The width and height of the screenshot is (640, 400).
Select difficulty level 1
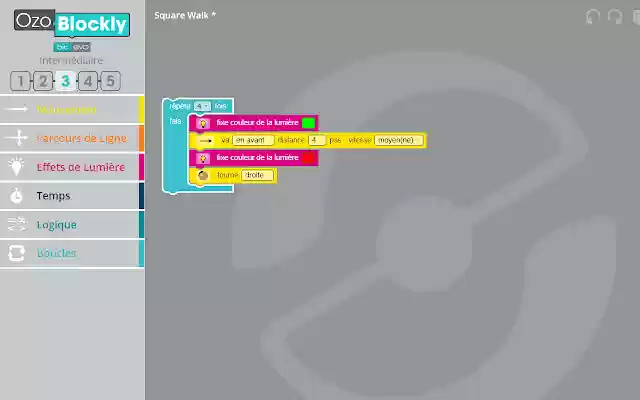click(x=20, y=81)
